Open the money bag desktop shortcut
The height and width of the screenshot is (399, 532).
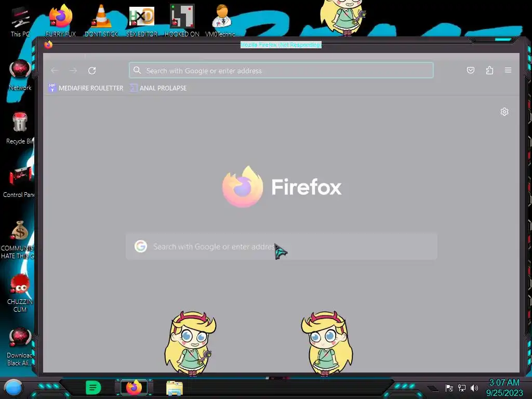pyautogui.click(x=19, y=240)
